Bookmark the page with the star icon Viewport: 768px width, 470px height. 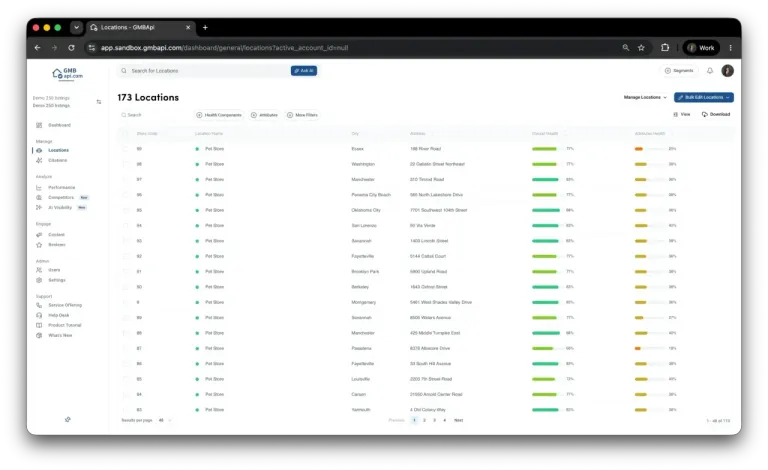[x=641, y=48]
